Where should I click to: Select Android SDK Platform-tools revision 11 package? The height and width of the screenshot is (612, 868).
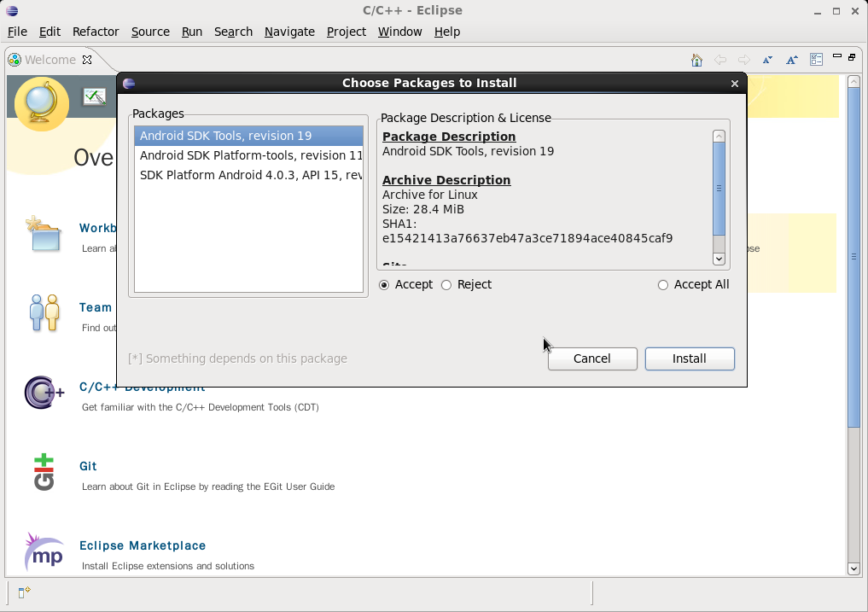[x=248, y=155]
